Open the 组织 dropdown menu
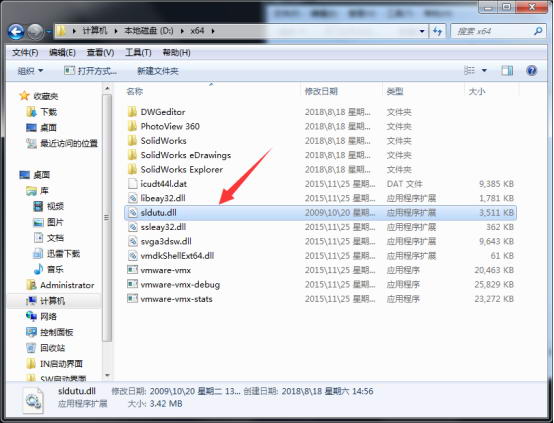Image resolution: width=554 pixels, height=423 pixels. [30, 71]
